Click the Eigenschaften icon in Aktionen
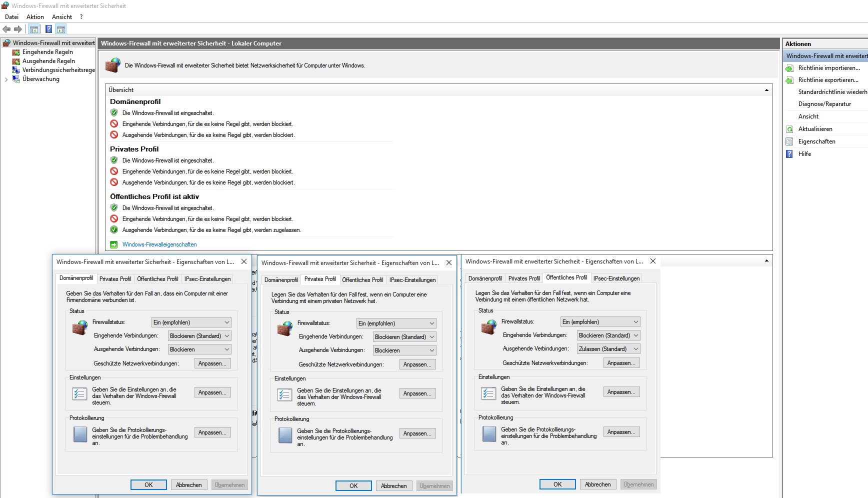This screenshot has width=868, height=498. pyautogui.click(x=789, y=141)
